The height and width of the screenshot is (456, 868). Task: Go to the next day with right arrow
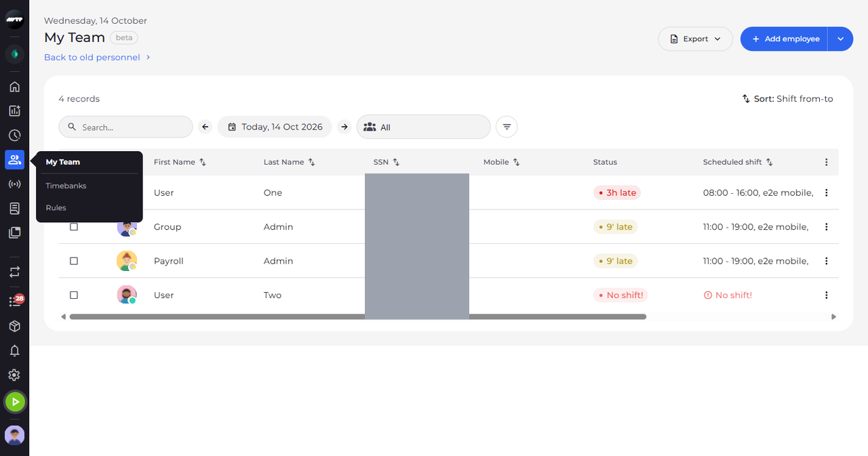(x=344, y=127)
